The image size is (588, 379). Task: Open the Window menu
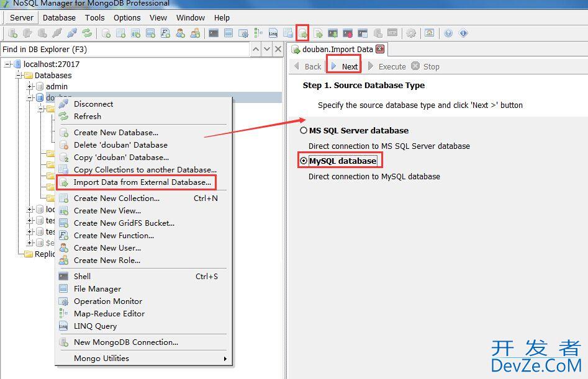pyautogui.click(x=191, y=17)
